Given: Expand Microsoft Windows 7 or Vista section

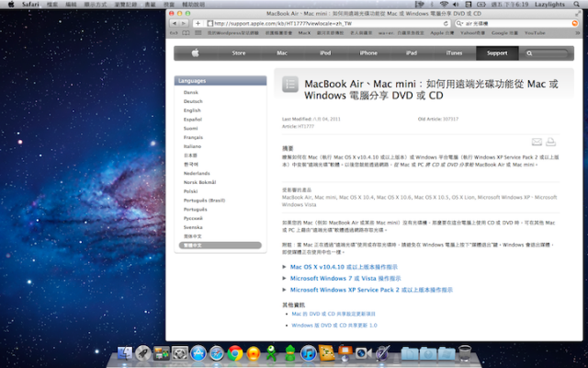Looking at the screenshot, I should click(x=345, y=278).
